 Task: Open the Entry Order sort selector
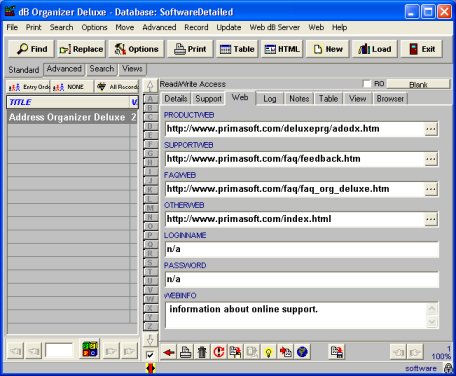(x=28, y=87)
